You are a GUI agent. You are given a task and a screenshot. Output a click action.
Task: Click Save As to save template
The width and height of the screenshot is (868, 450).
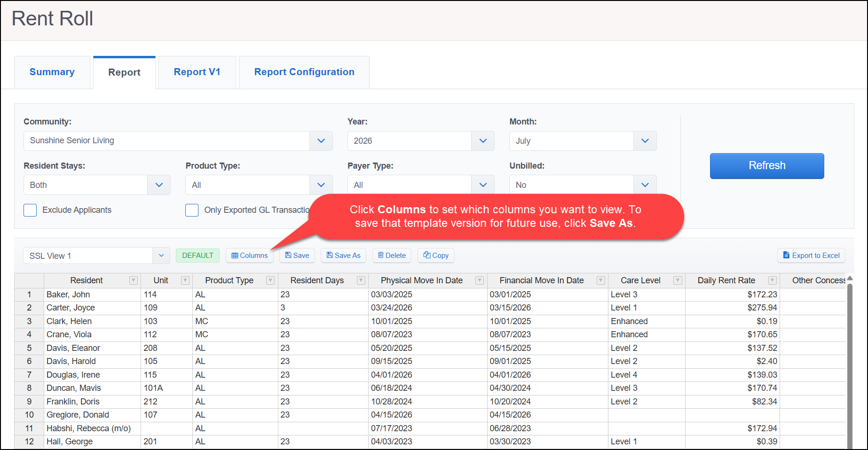point(344,256)
